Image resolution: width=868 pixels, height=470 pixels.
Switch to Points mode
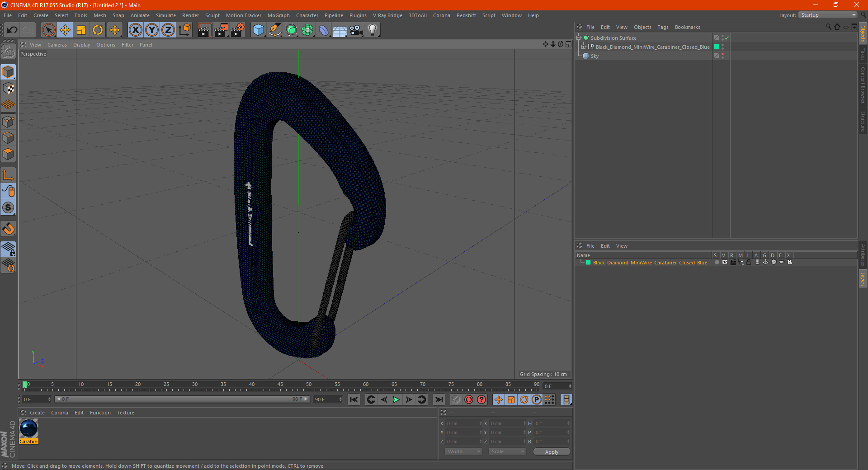pyautogui.click(x=8, y=121)
